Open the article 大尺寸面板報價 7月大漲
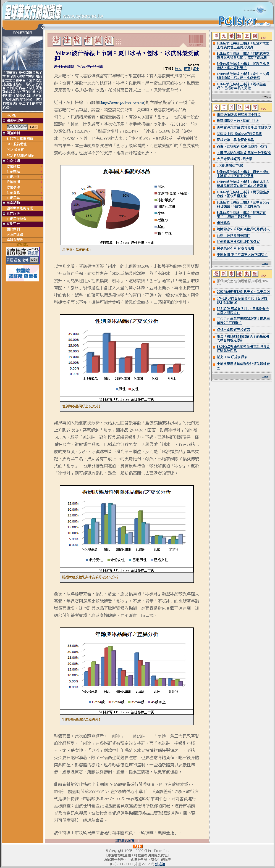The width and height of the screenshot is (275, 868). click(x=235, y=159)
